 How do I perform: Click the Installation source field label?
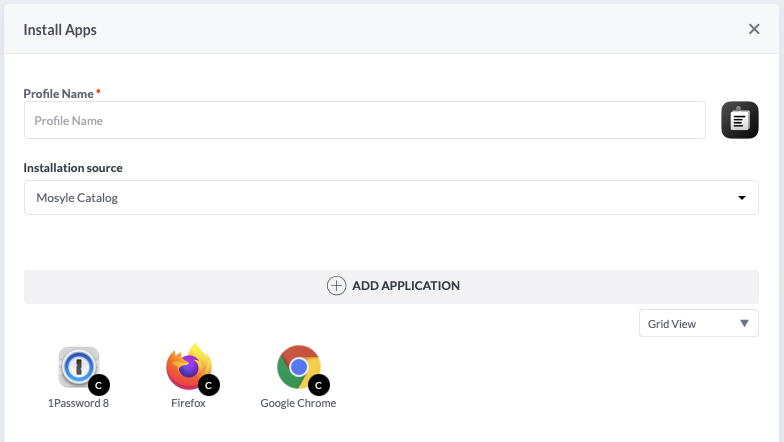(73, 168)
